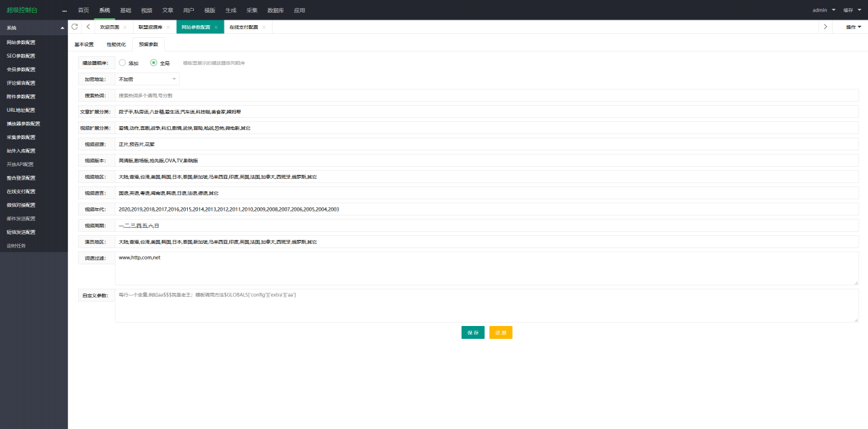Close the 网站参数配置 tab
Viewport: 868px width, 429px height.
(x=216, y=27)
